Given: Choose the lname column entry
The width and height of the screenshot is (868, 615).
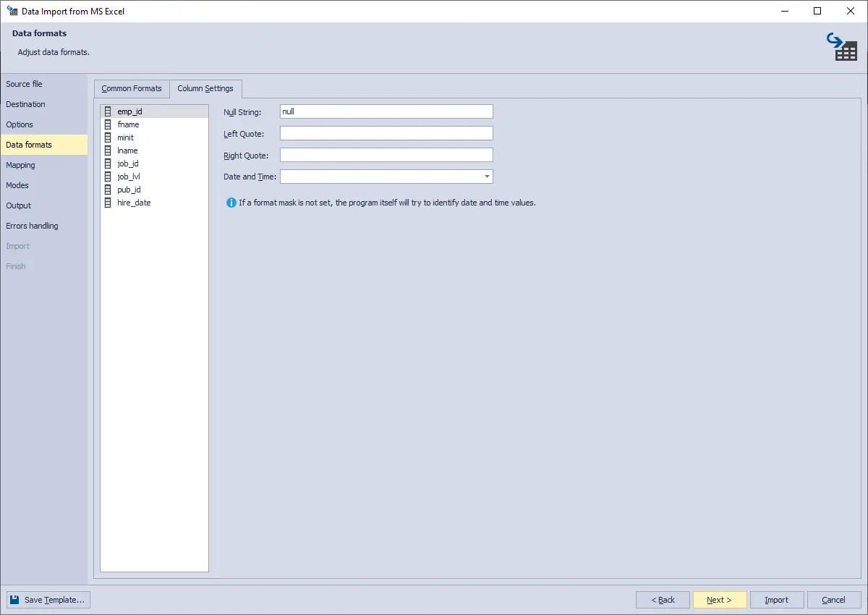Looking at the screenshot, I should (127, 150).
